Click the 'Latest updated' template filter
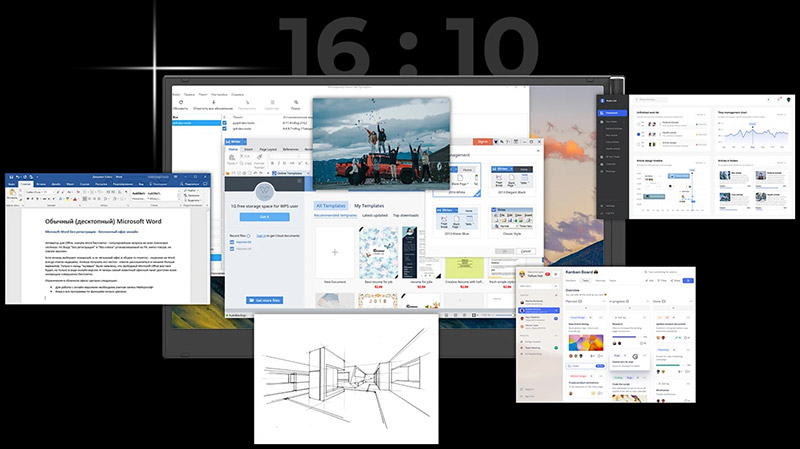The image size is (800, 449). pos(375,215)
